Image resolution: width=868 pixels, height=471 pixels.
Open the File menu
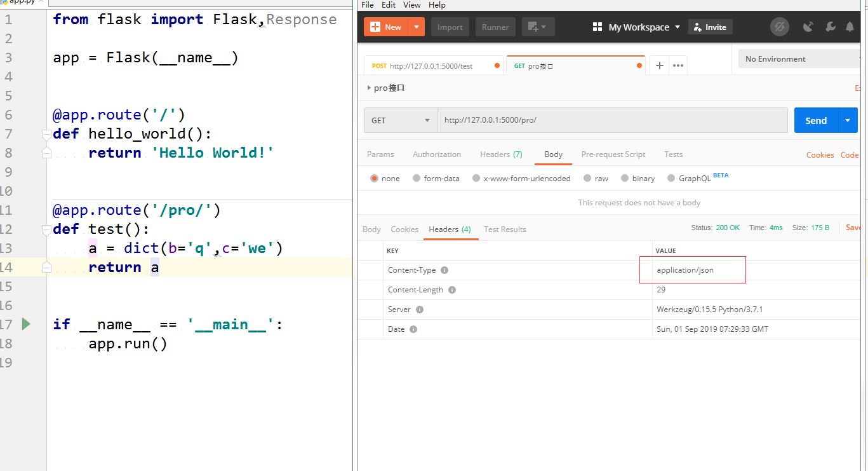point(368,4)
